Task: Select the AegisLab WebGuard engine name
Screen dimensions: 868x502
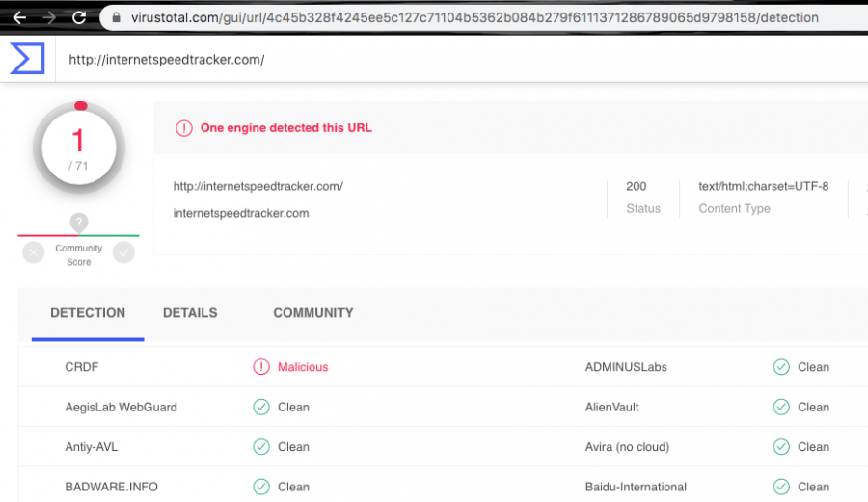Action: (x=122, y=407)
